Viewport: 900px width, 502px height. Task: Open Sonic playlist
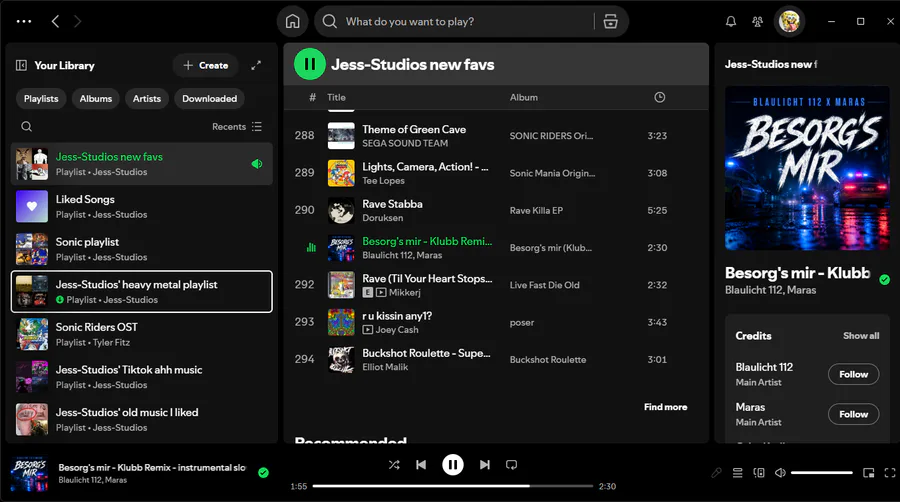pyautogui.click(x=142, y=249)
